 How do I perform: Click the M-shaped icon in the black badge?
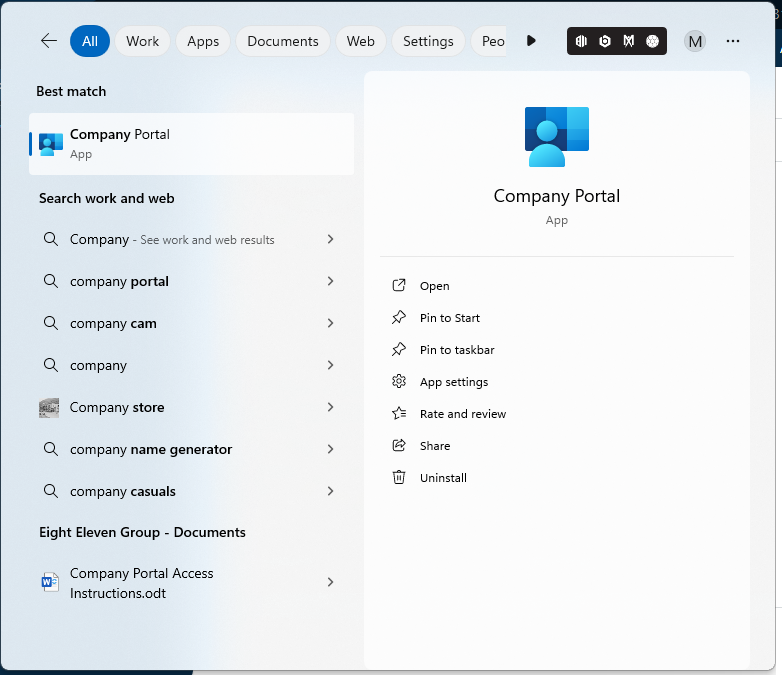tap(629, 41)
